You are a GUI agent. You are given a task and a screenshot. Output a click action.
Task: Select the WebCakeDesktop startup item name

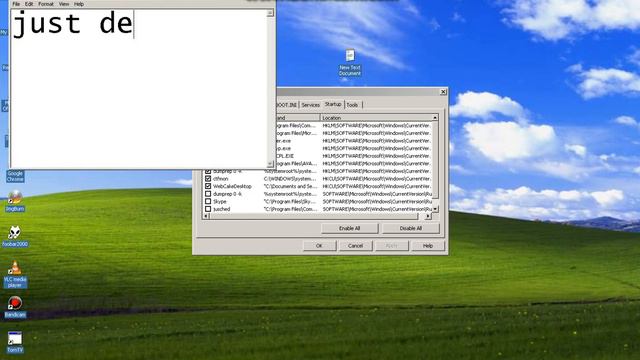pos(232,187)
